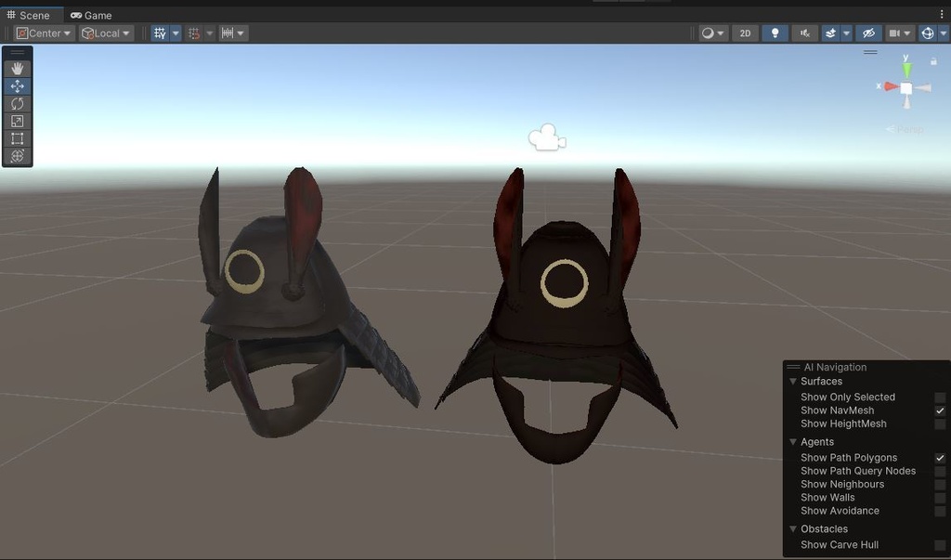Click the AI Navigation overlay title
This screenshot has width=951, height=560.
point(835,367)
